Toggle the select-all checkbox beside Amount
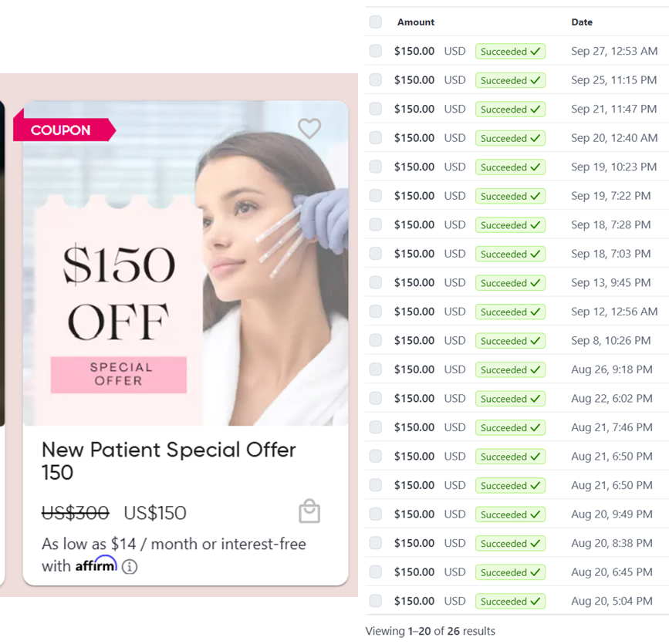669x644 pixels. coord(376,22)
